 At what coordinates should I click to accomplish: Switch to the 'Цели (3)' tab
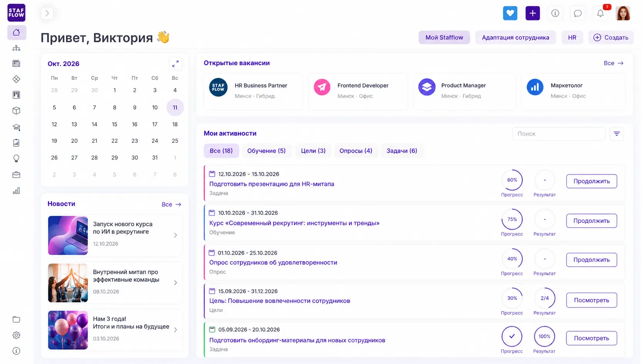point(313,151)
